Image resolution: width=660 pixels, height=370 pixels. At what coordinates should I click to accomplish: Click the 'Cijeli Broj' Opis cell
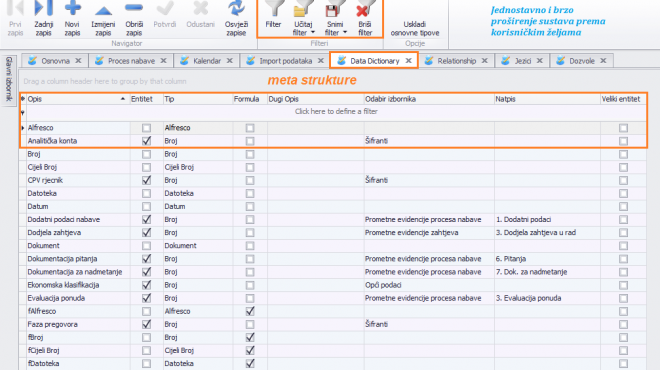tap(77, 167)
